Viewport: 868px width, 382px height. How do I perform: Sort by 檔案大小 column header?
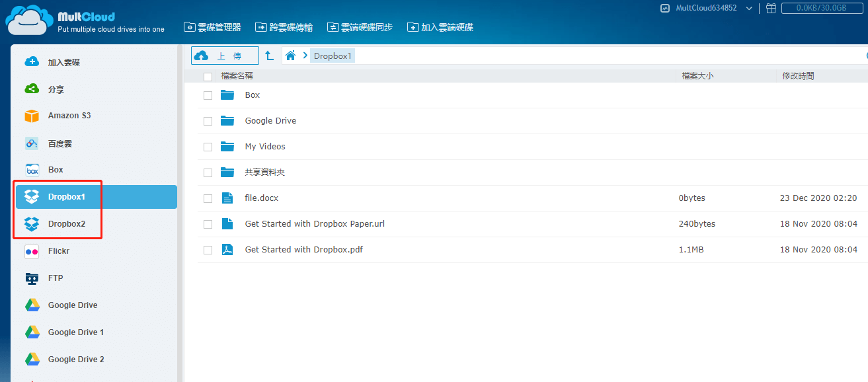697,76
